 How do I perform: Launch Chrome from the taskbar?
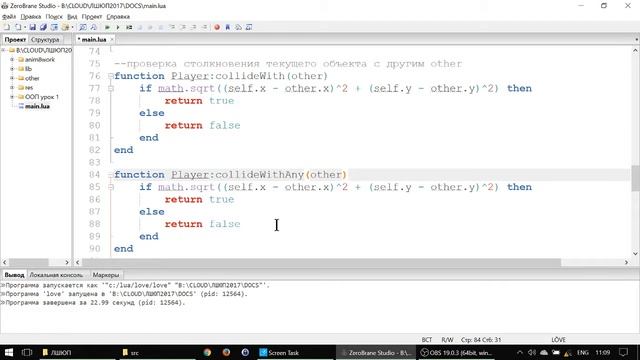pos(207,352)
